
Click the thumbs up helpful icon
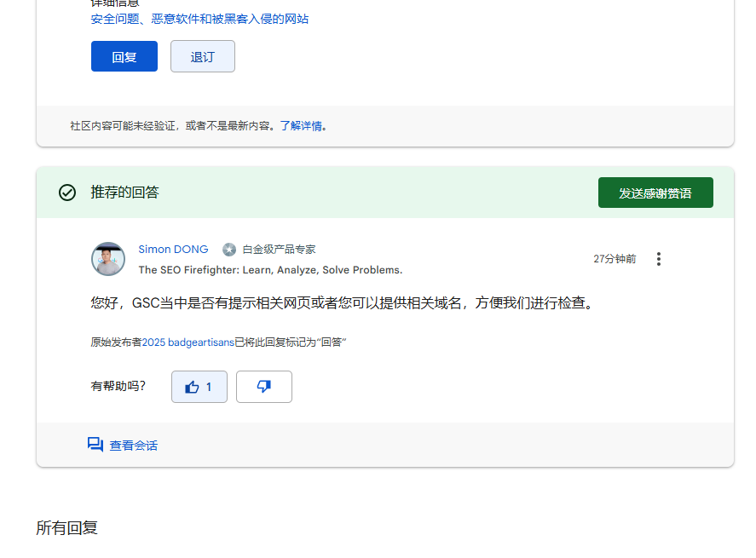click(193, 387)
